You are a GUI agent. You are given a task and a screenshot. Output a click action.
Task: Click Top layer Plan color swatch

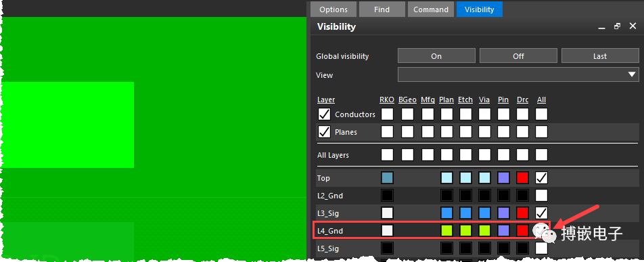point(446,177)
